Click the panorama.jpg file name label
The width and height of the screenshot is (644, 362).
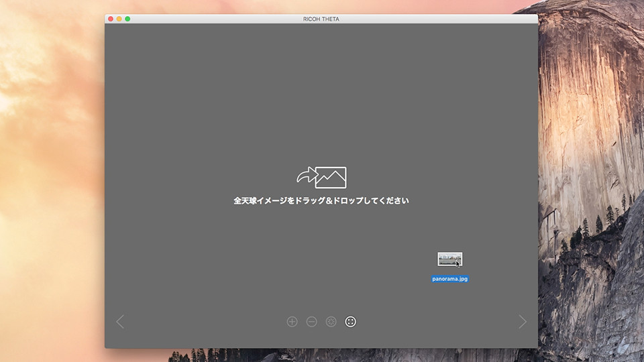(x=449, y=279)
